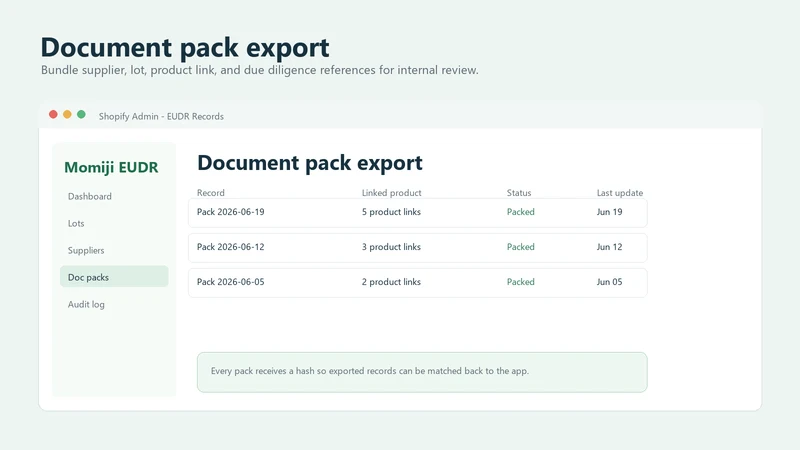Screen dimensions: 800x450
Task: Click the green maximize window dot
Action: 81,114
